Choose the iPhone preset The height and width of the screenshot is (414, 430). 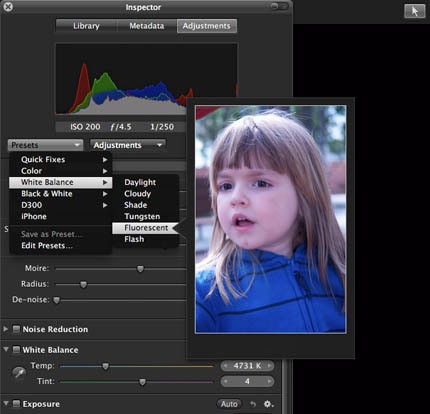(x=61, y=216)
